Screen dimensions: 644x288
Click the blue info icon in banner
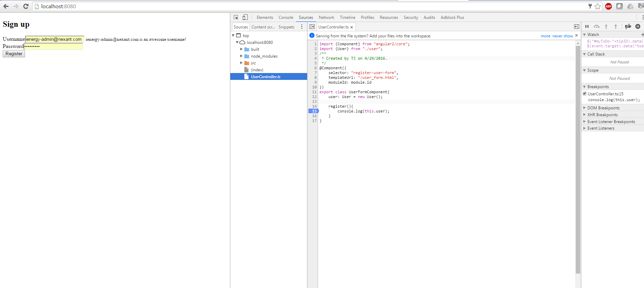pos(312,35)
